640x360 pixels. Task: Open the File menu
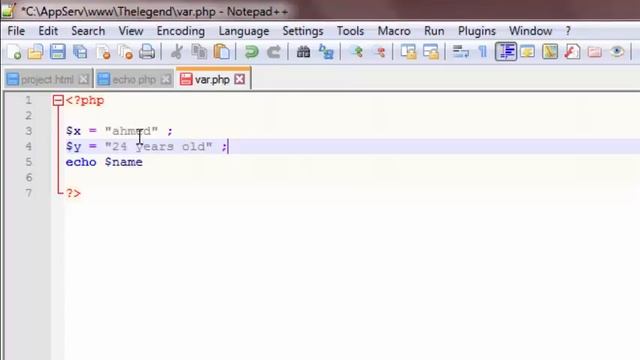point(16,31)
